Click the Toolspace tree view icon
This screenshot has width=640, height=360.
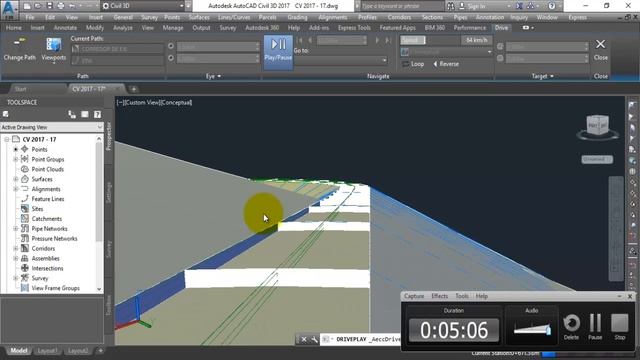tap(72, 114)
